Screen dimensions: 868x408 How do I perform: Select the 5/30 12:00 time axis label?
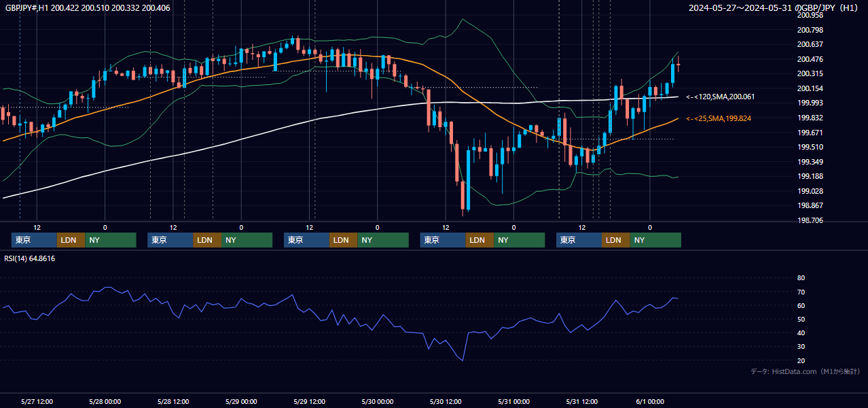446,401
